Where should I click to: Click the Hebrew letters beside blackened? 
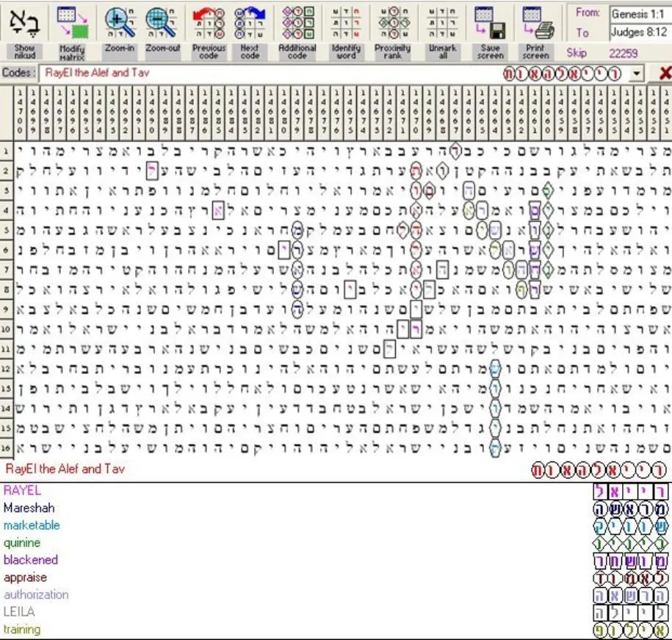point(630,561)
